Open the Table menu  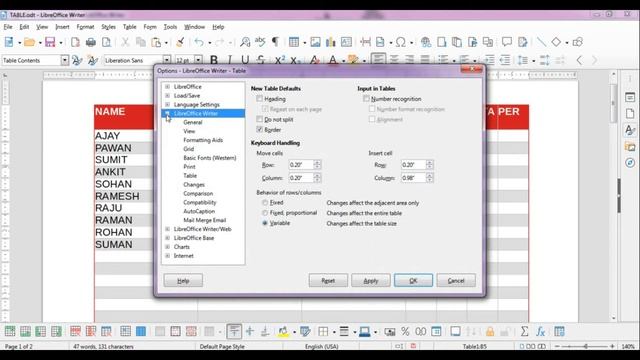[x=129, y=27]
